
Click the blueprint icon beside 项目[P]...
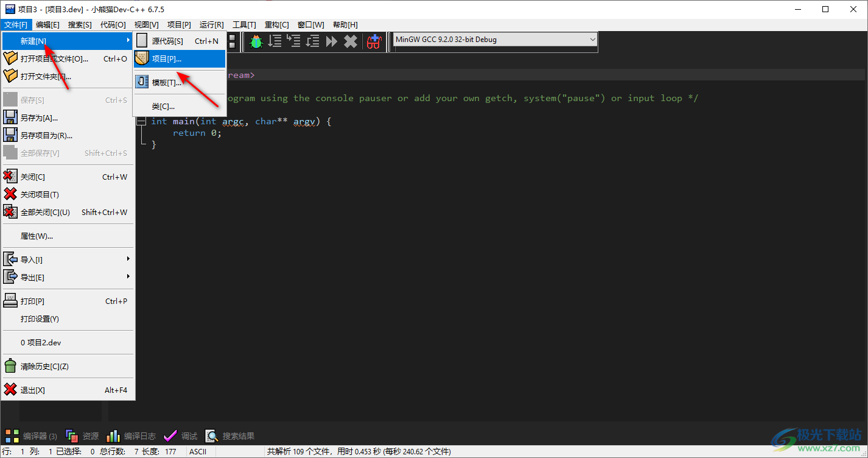point(142,58)
